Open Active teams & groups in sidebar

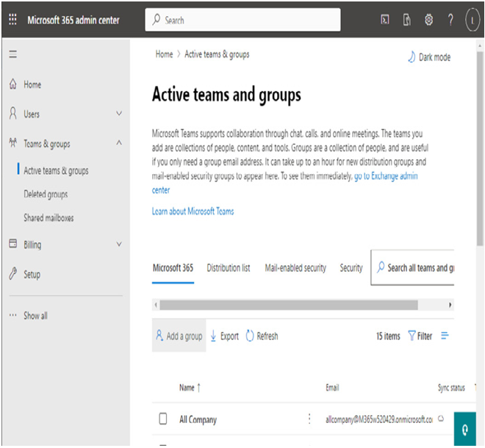[56, 170]
